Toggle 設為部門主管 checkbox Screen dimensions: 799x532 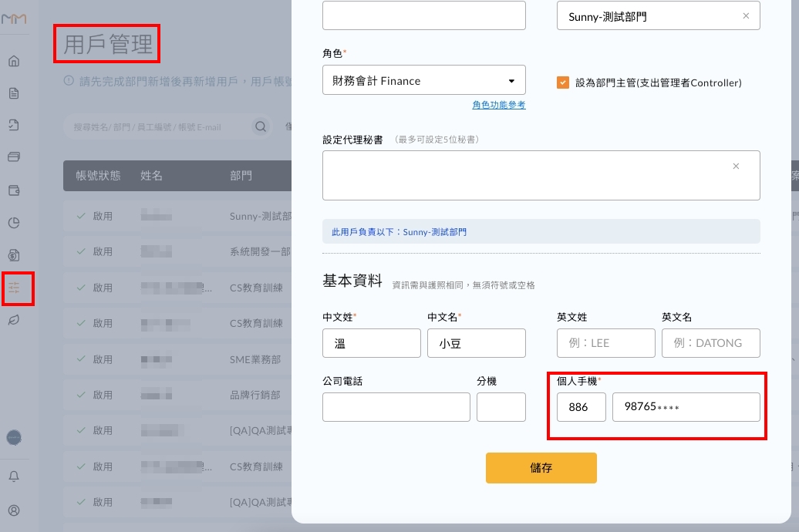click(x=563, y=82)
